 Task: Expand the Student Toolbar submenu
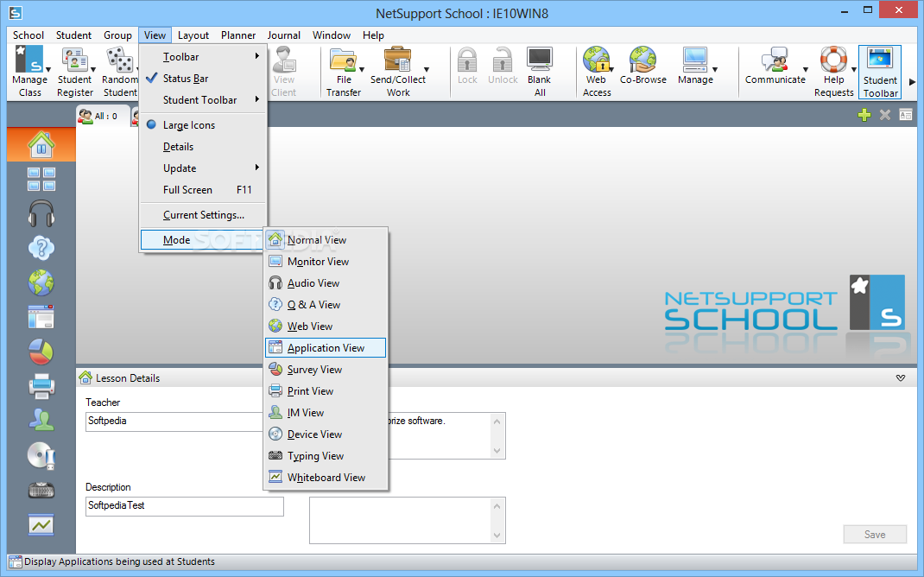coord(203,100)
